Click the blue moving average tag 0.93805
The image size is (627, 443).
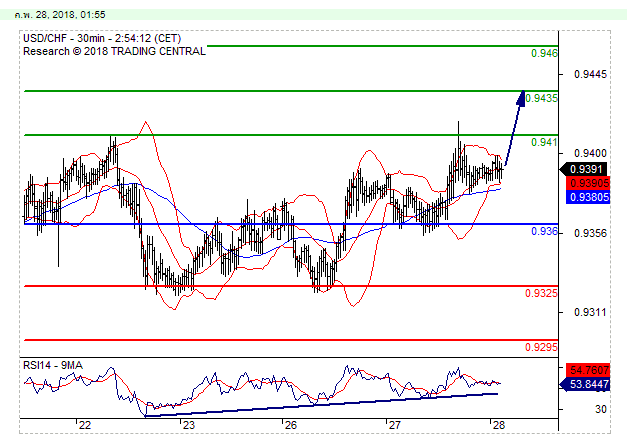coord(589,197)
